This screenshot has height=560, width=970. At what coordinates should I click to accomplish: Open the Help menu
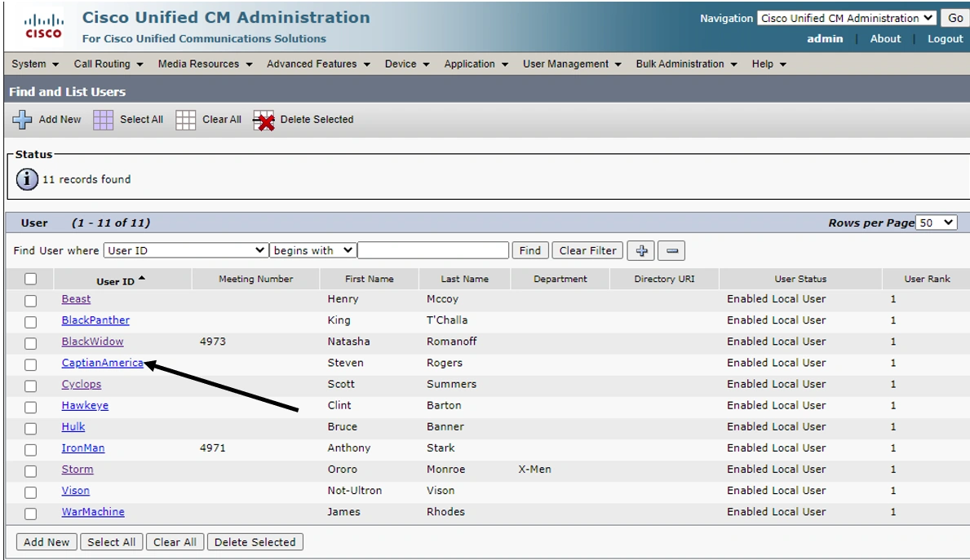tap(769, 64)
